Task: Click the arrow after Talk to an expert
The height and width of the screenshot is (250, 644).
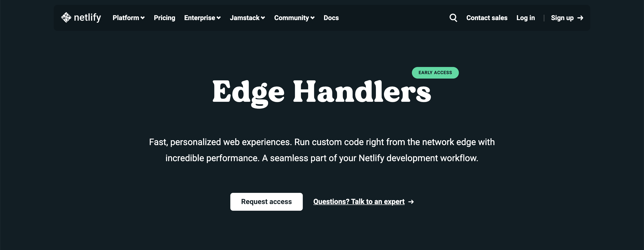Action: (411, 202)
